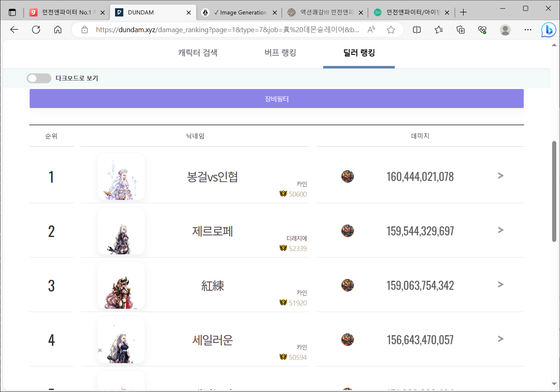Click rank 3 character avatar
The height and width of the screenshot is (392, 560).
121,285
